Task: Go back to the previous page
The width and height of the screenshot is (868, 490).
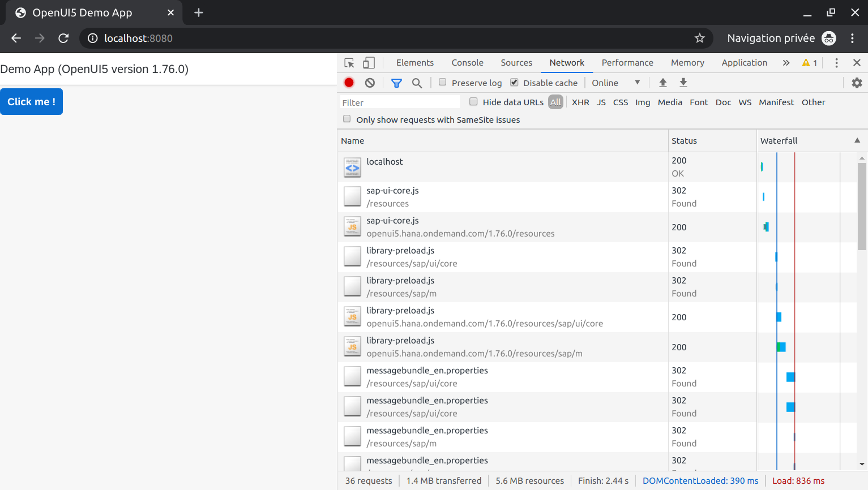Action: 16,38
